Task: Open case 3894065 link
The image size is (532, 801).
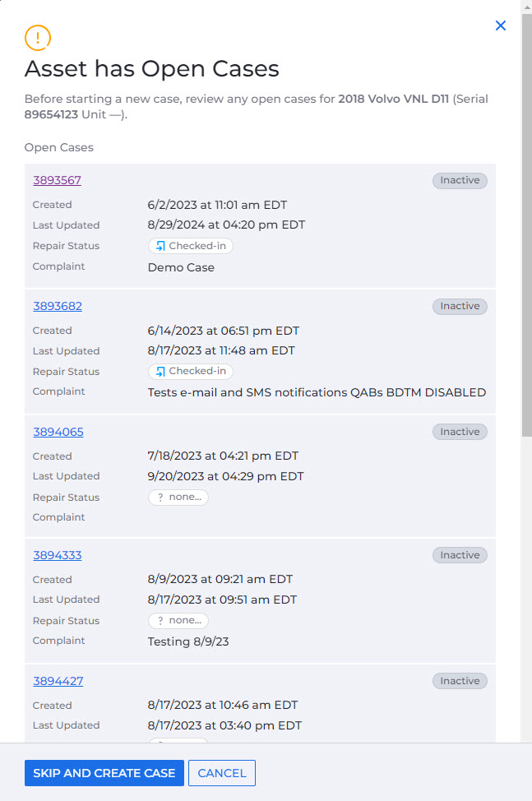Action: tap(58, 432)
